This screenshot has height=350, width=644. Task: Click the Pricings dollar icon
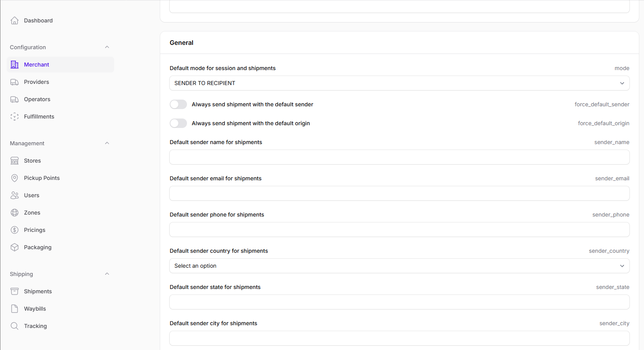tap(15, 230)
